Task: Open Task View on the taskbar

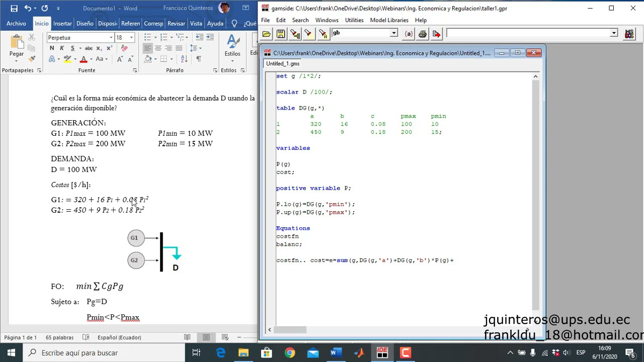Action: point(196,352)
